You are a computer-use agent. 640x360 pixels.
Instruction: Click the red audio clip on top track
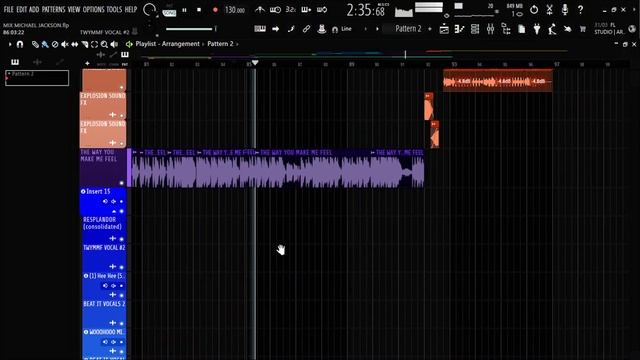pos(498,81)
